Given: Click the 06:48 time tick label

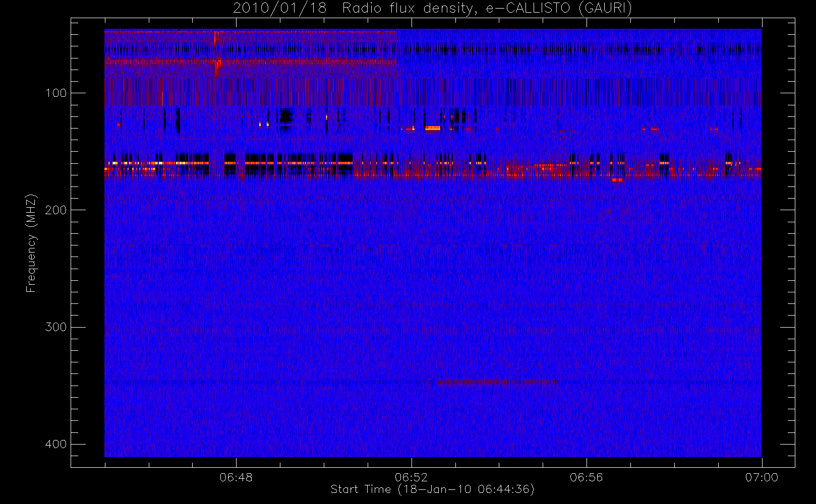Looking at the screenshot, I should click(x=236, y=477).
